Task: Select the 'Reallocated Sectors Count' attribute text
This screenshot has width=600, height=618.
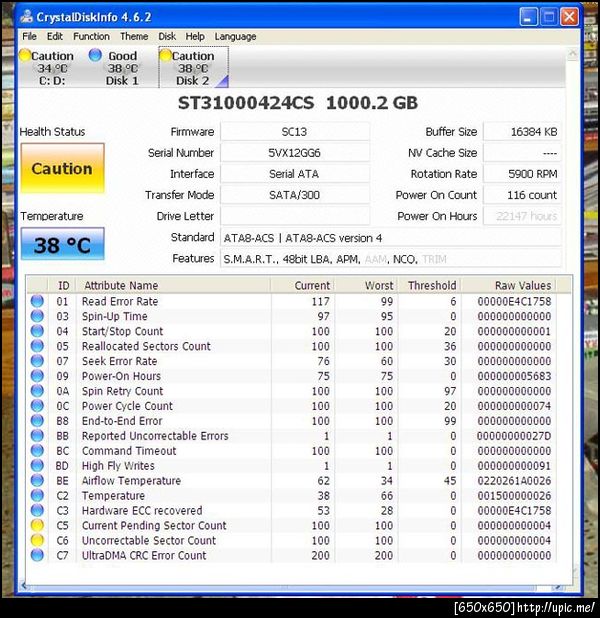Action: click(146, 346)
